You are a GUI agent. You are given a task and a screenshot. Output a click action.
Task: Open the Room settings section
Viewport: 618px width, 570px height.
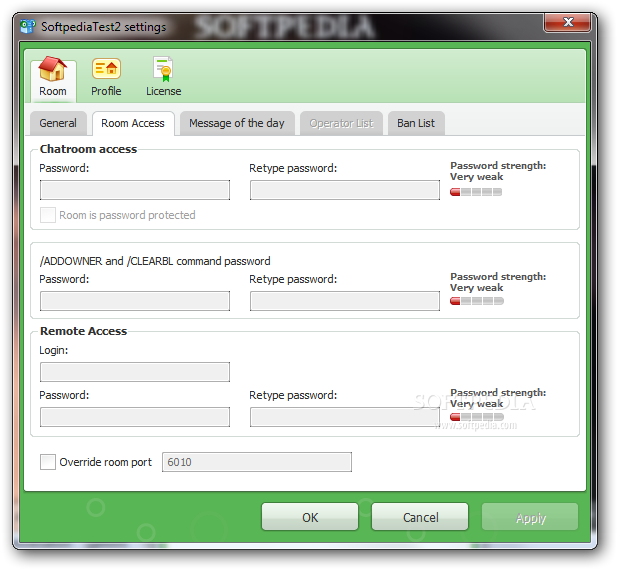tap(53, 79)
